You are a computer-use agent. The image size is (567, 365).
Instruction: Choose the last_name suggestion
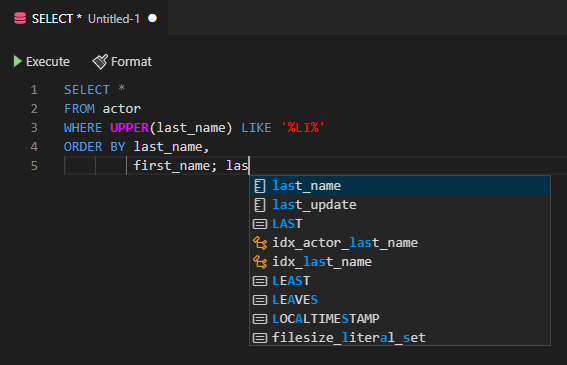tap(400, 186)
